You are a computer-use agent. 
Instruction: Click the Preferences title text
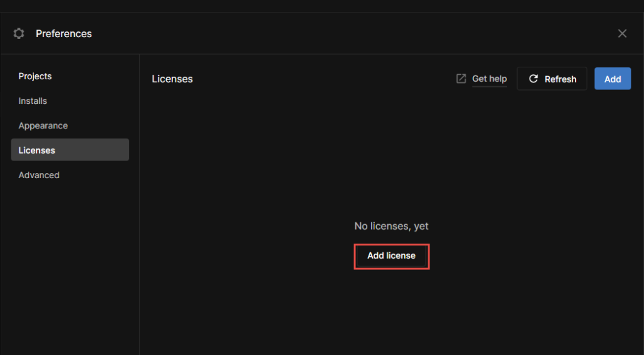point(64,34)
